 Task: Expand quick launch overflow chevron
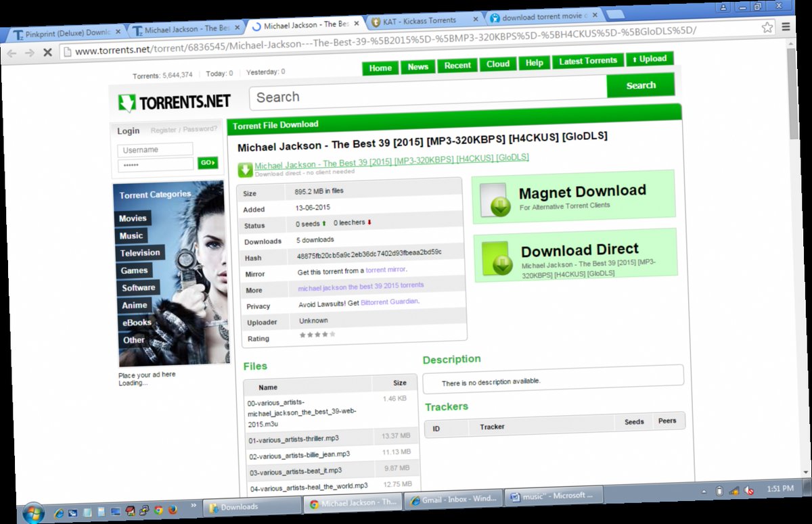pos(195,505)
